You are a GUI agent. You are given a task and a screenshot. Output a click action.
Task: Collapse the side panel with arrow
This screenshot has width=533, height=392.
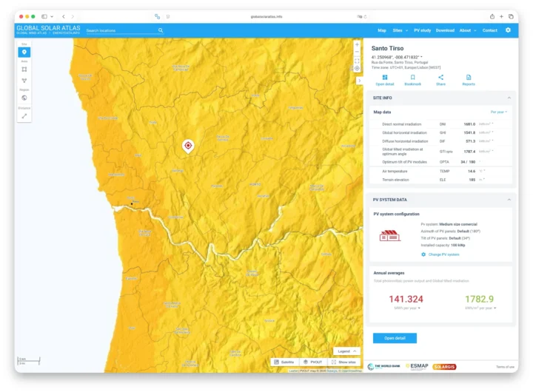point(359,81)
